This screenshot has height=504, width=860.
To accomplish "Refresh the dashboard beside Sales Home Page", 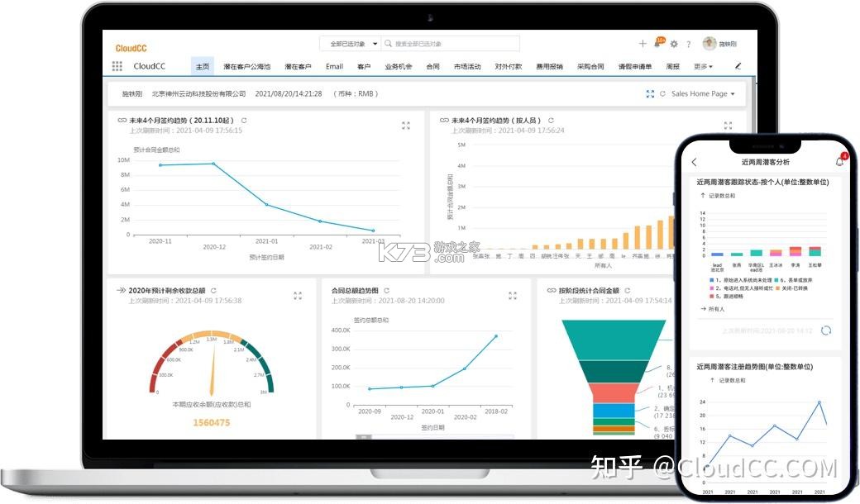I will pos(662,93).
